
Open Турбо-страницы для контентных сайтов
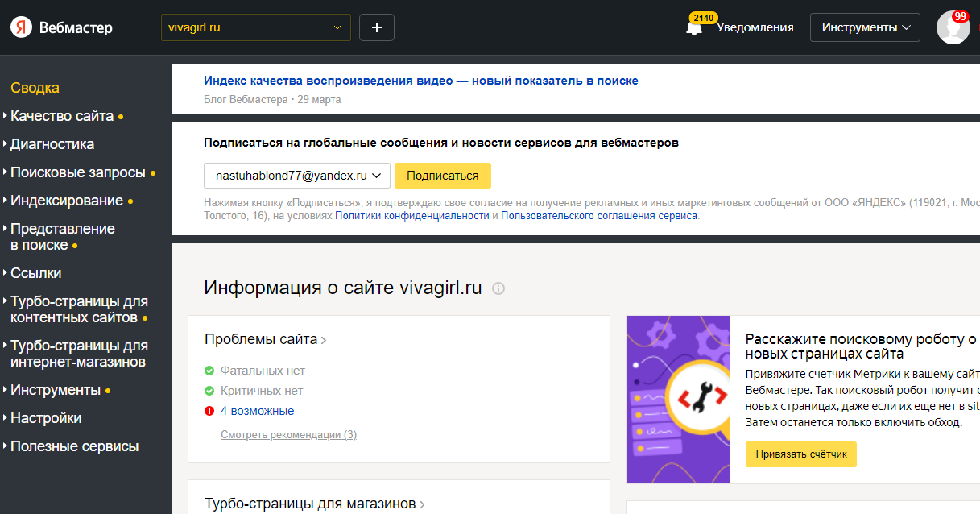click(79, 309)
